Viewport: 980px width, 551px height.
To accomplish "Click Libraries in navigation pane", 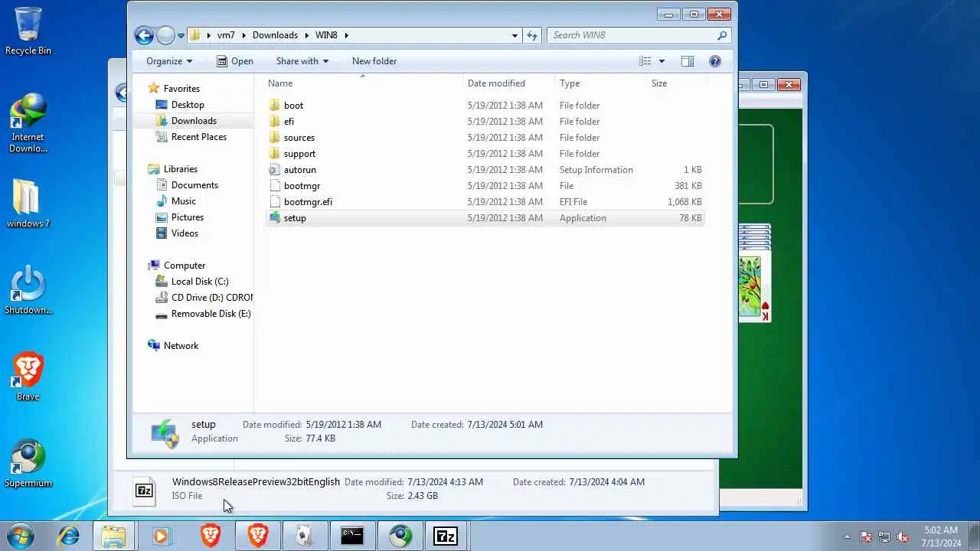I will coord(181,169).
